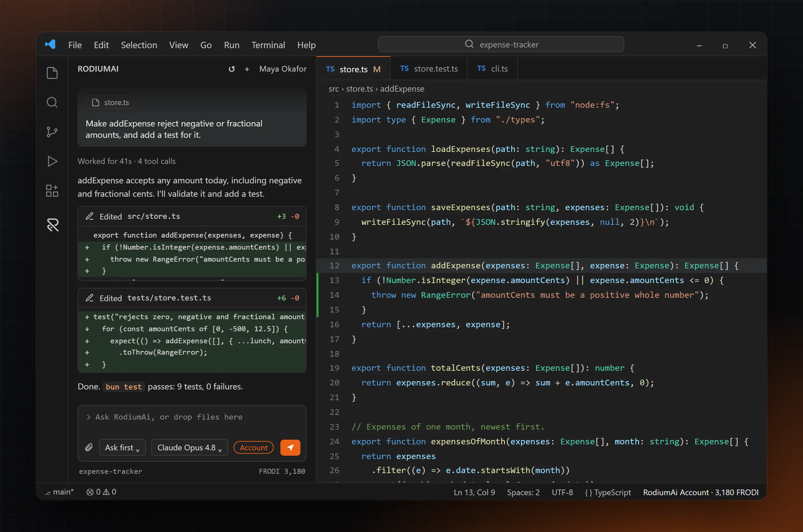Click the file icon in store.ts chip

(96, 102)
